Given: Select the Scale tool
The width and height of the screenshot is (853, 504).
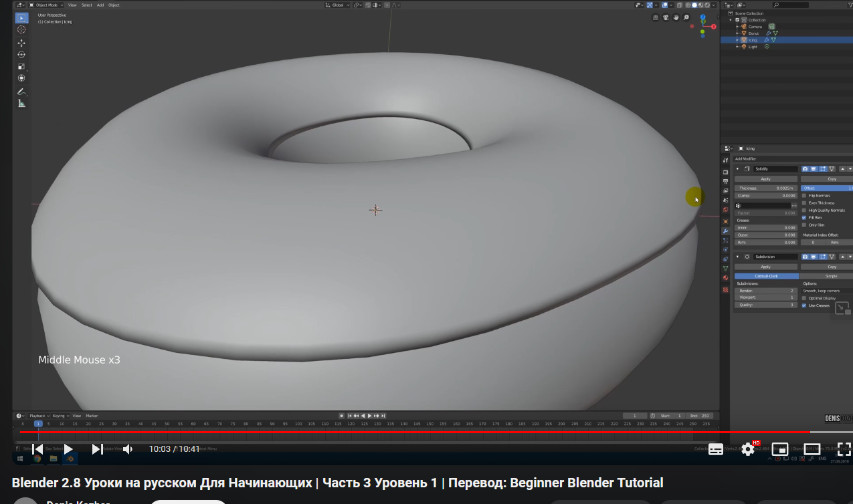Looking at the screenshot, I should point(21,66).
